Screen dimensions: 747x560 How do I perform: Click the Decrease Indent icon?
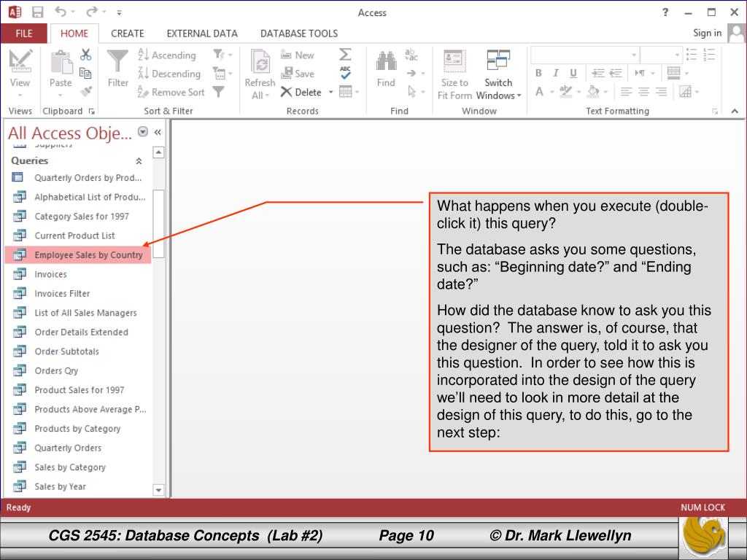pyautogui.click(x=616, y=73)
